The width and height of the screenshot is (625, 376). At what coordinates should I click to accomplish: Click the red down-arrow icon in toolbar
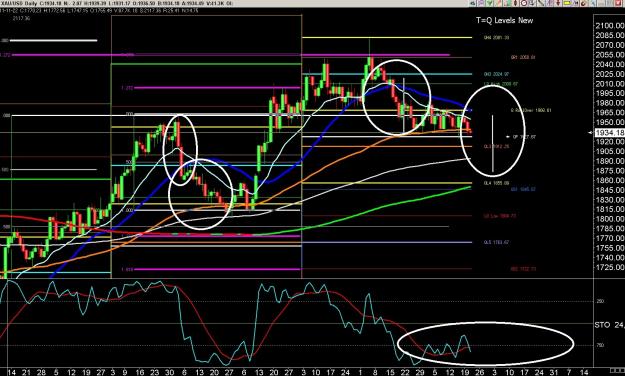tap(558, 3)
